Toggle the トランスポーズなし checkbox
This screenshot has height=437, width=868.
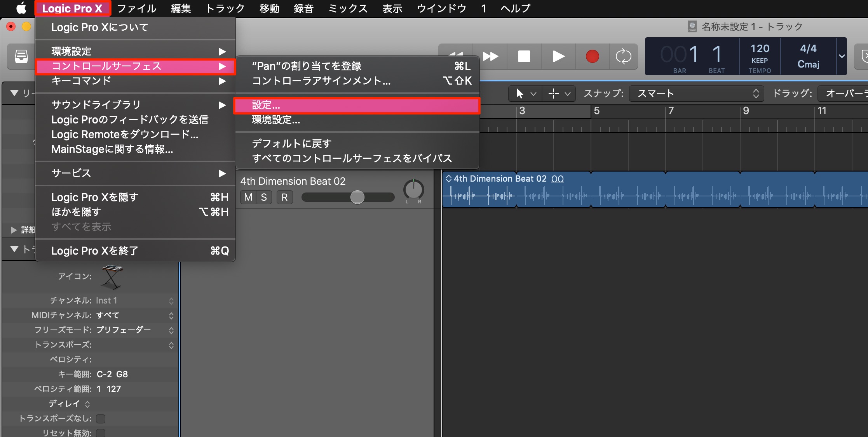(101, 418)
